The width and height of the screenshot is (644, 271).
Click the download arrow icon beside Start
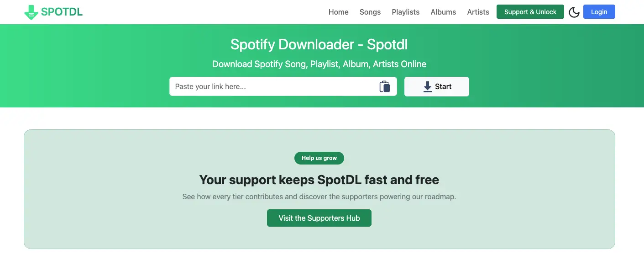tap(427, 86)
